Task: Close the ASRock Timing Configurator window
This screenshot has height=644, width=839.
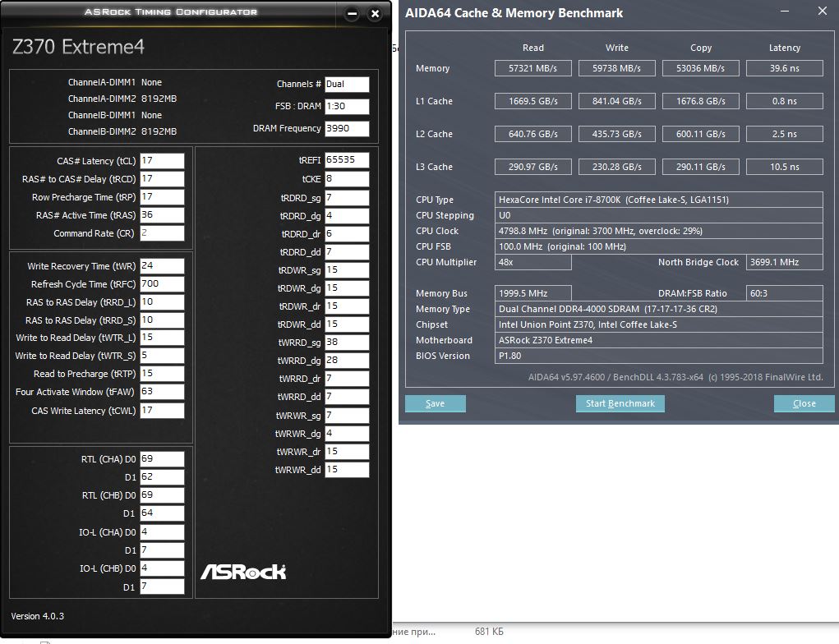Action: click(x=375, y=14)
